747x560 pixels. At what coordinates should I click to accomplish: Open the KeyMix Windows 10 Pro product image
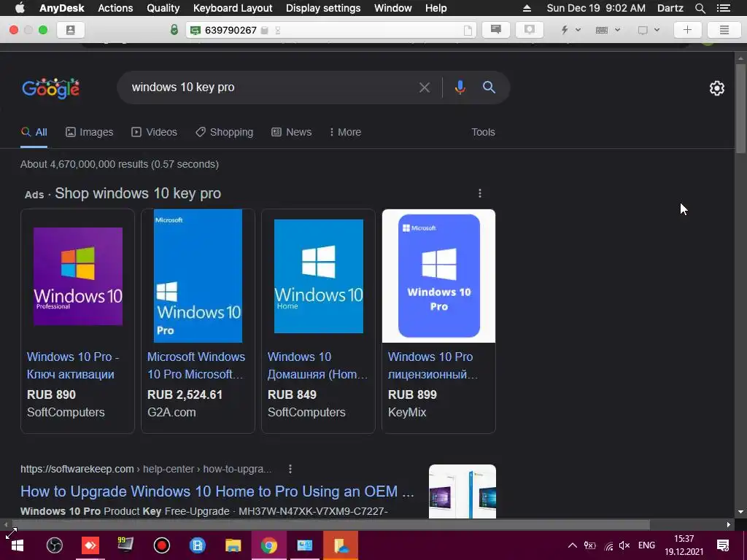[438, 276]
